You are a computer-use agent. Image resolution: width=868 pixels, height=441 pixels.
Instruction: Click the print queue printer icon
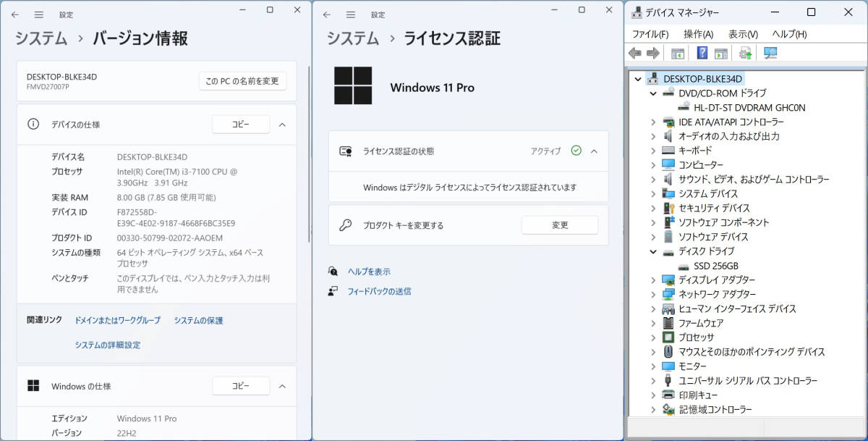[x=668, y=395]
